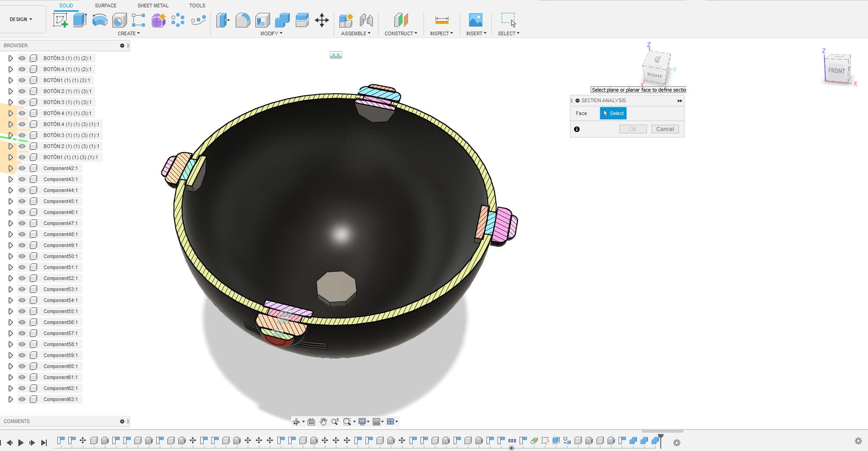Open the Orbit navigation tool
The image size is (868, 451).
point(296,422)
